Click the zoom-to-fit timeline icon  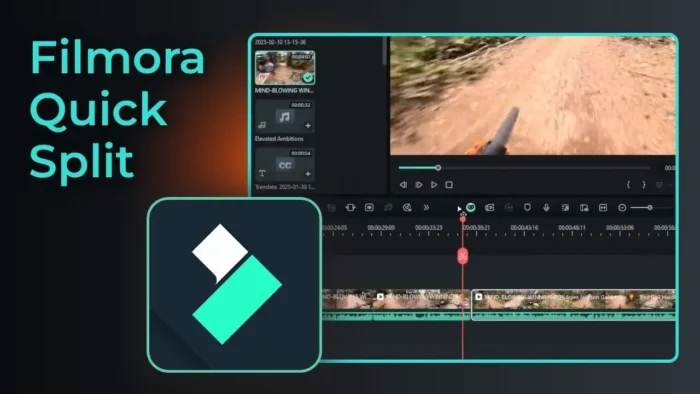click(603, 207)
